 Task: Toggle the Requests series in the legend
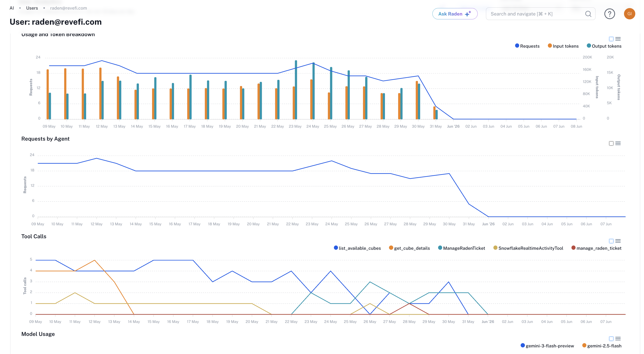(x=527, y=46)
